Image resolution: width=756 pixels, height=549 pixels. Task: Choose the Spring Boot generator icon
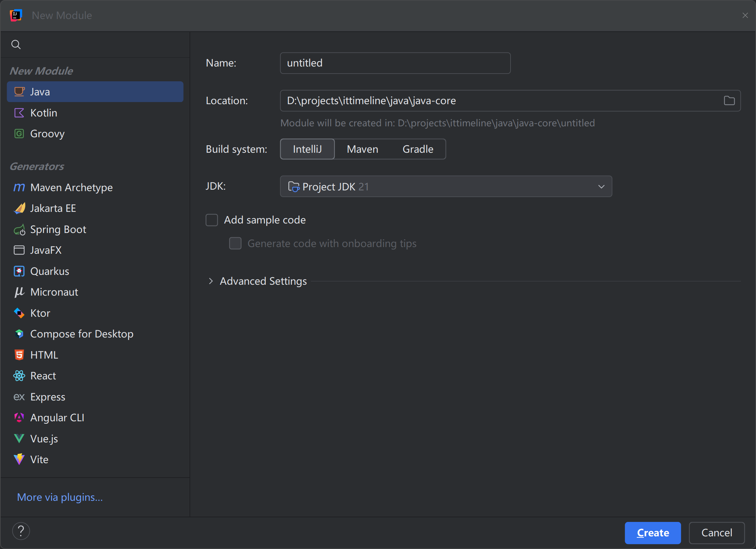click(19, 230)
